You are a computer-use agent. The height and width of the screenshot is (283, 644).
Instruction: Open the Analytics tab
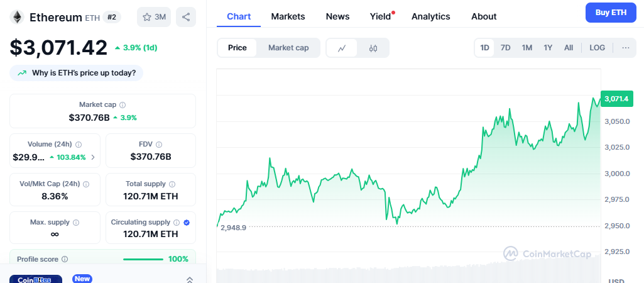(x=431, y=16)
